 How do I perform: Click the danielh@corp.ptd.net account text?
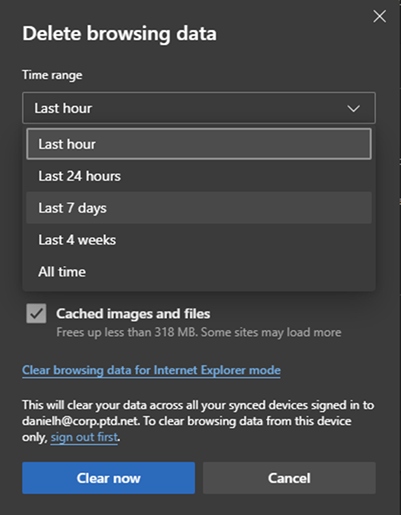(x=81, y=421)
